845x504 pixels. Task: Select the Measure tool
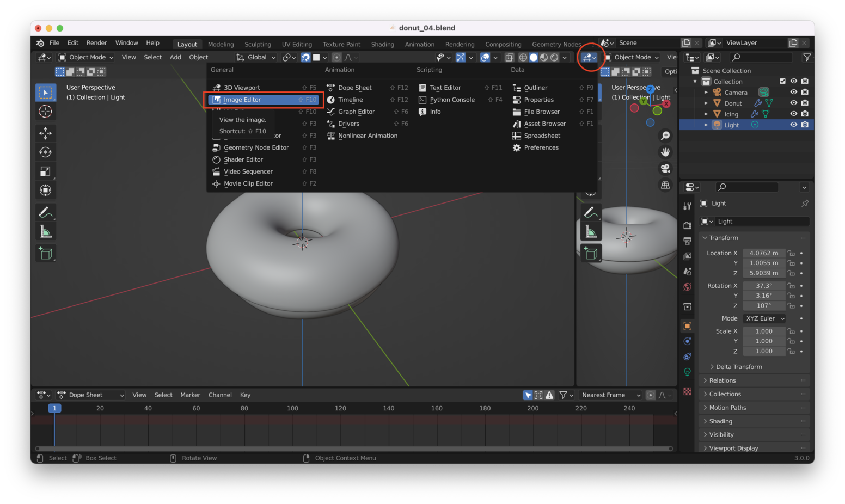point(46,231)
